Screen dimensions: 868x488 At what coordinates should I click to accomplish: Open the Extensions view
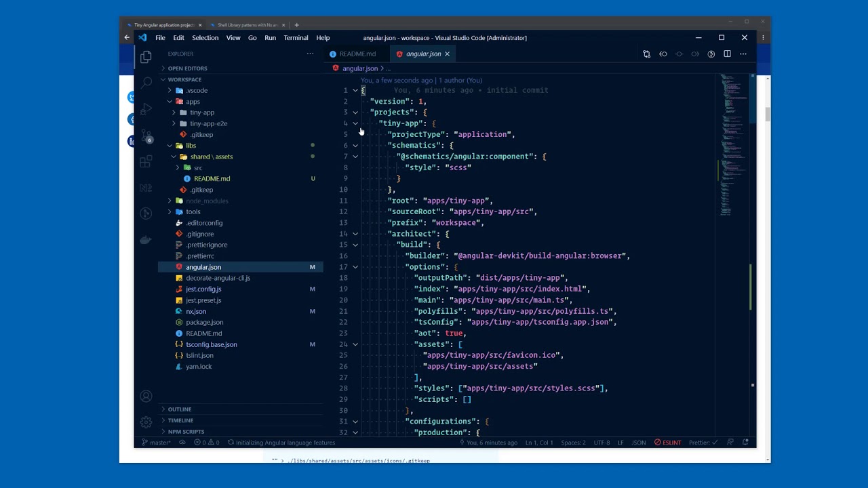coord(146,162)
